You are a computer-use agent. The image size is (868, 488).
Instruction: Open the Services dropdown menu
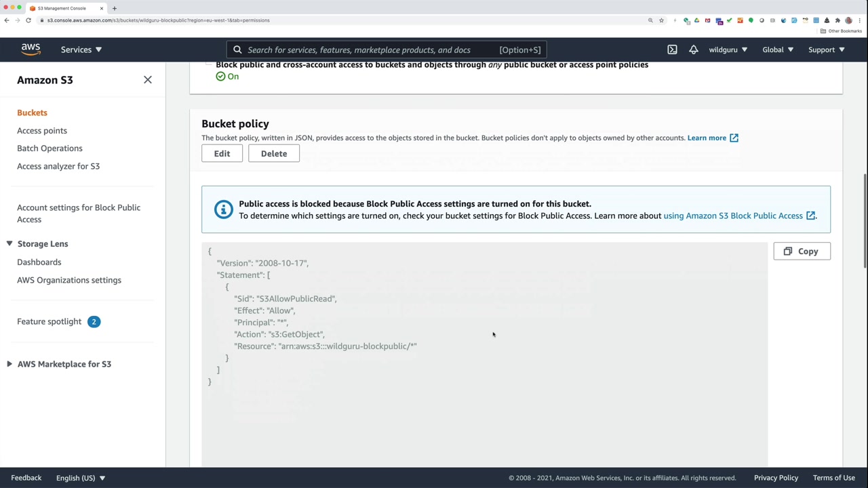point(81,49)
